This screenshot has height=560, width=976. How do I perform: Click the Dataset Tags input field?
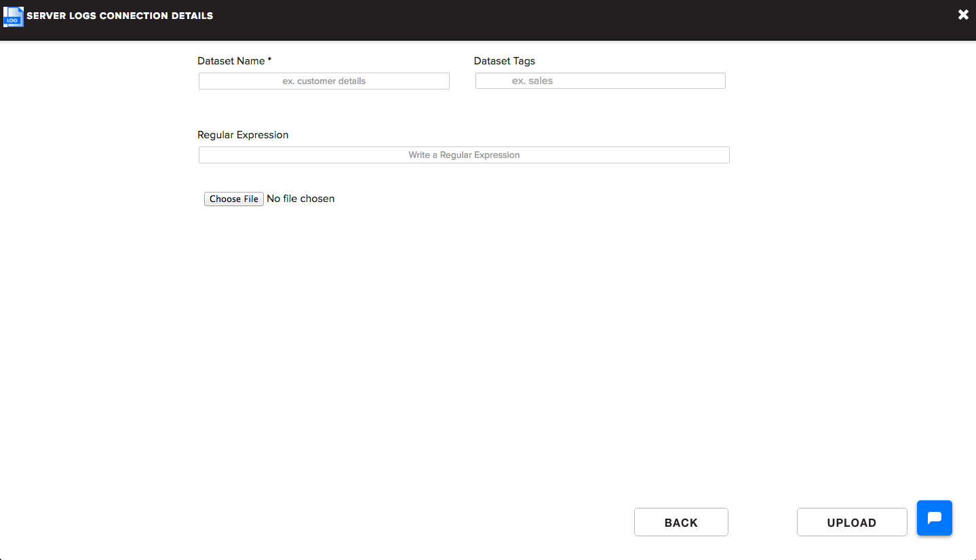pyautogui.click(x=600, y=81)
